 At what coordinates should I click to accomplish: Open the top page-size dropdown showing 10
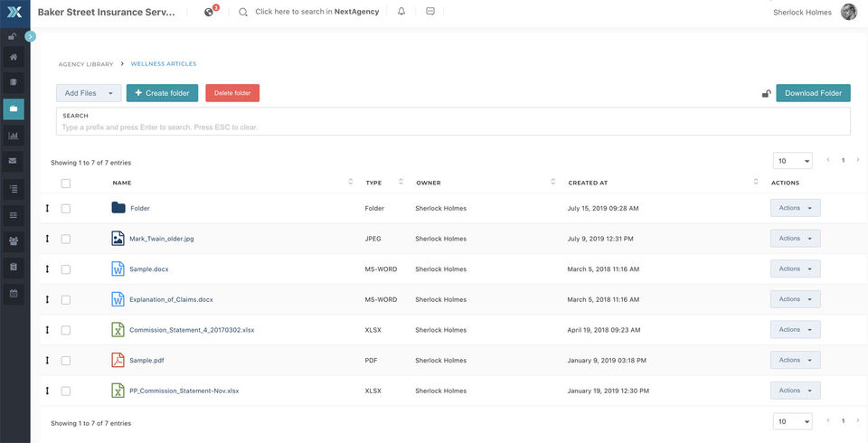pyautogui.click(x=792, y=161)
